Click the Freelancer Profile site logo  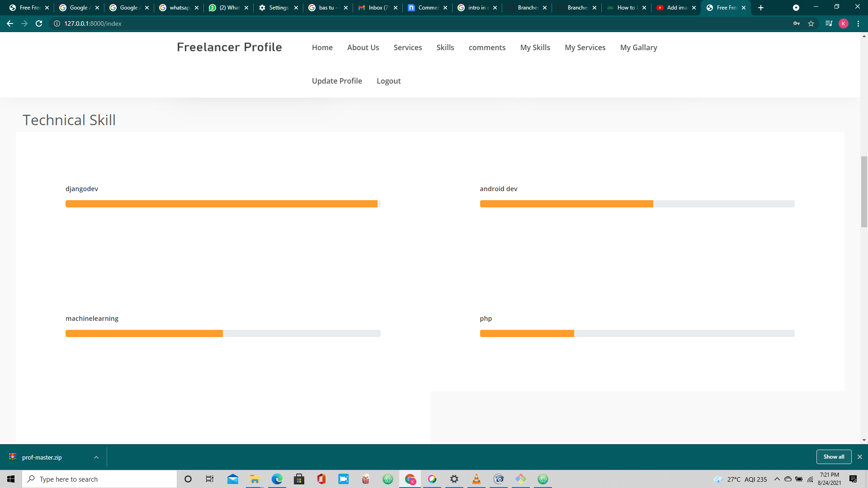(x=229, y=47)
